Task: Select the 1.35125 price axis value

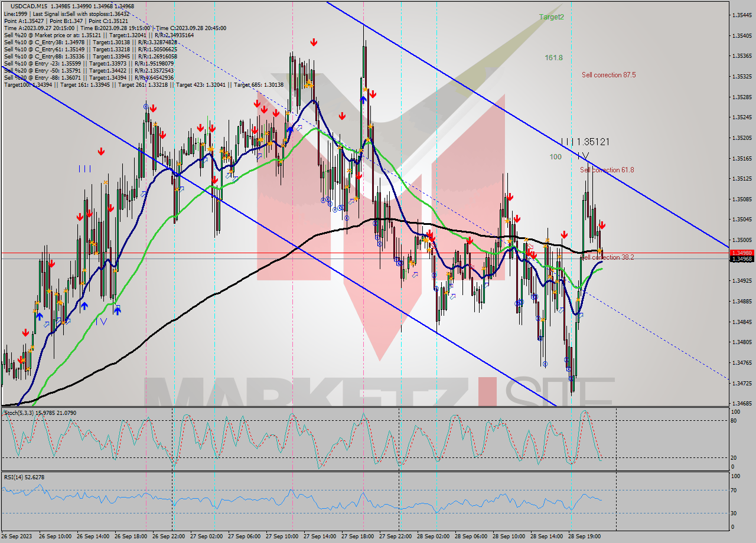Action: [x=742, y=179]
